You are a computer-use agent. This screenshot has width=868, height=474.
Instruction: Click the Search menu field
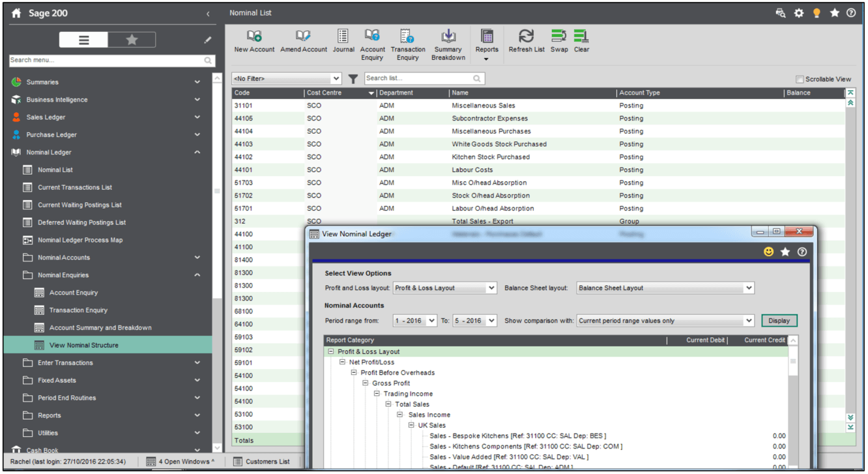point(112,60)
